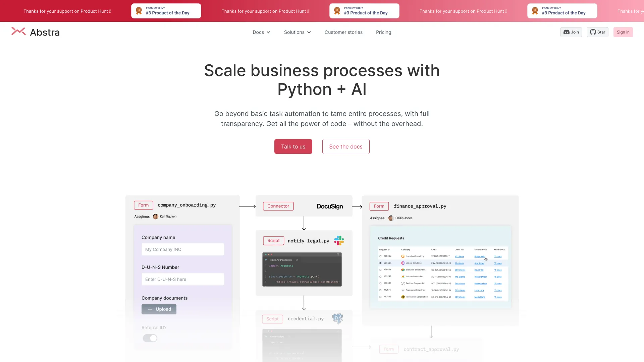
Task: Click the Talk to us button
Action: click(x=293, y=146)
